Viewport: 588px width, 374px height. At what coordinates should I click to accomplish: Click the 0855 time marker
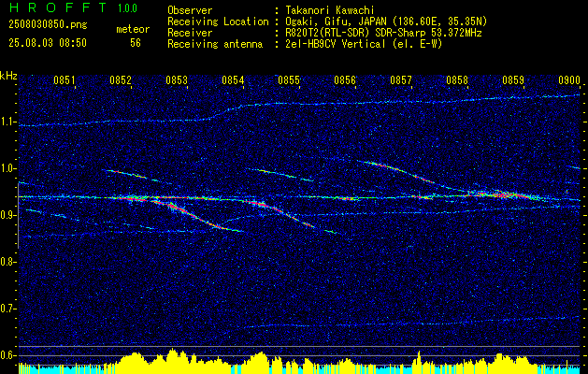coord(289,80)
